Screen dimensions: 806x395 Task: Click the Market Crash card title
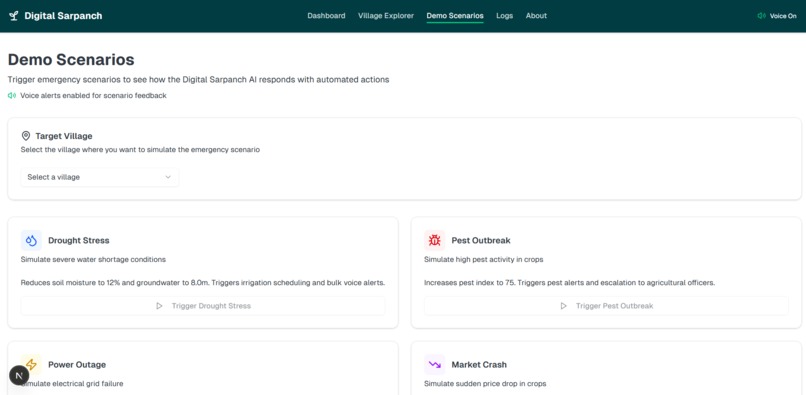pos(479,365)
